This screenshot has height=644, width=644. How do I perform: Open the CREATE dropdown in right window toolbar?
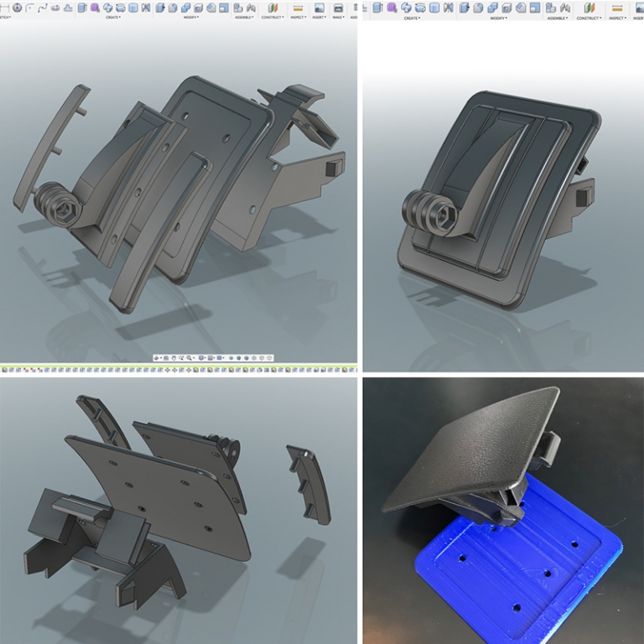(x=412, y=18)
